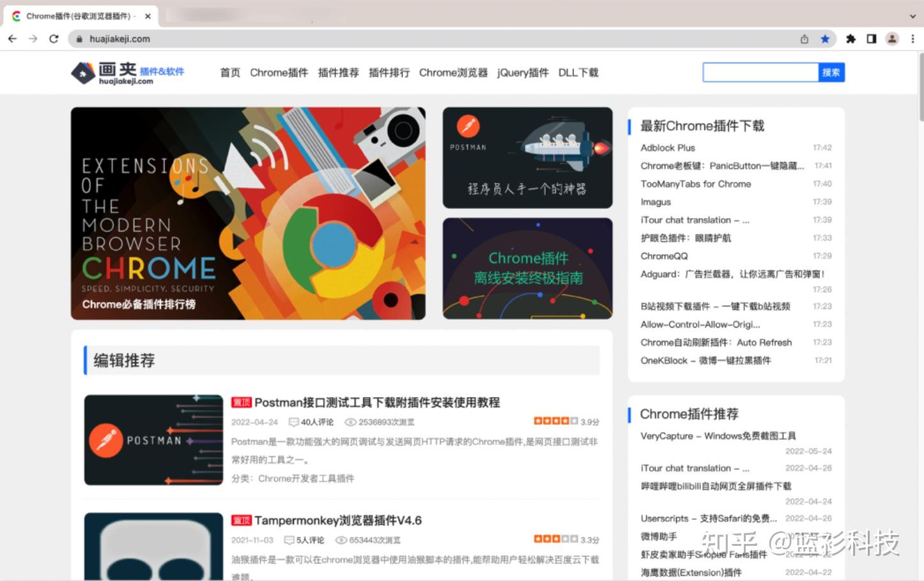The image size is (924, 581).
Task: Click the Postman star rating
Action: pos(556,421)
